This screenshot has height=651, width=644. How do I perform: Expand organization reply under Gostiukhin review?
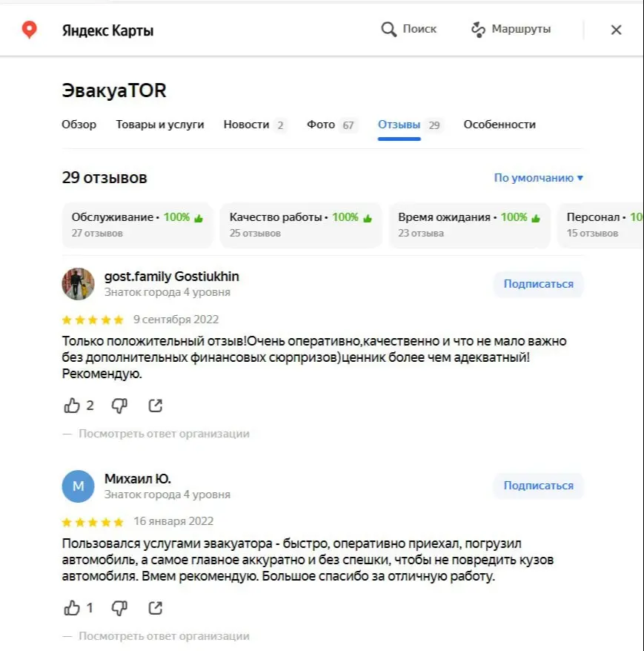coord(156,434)
